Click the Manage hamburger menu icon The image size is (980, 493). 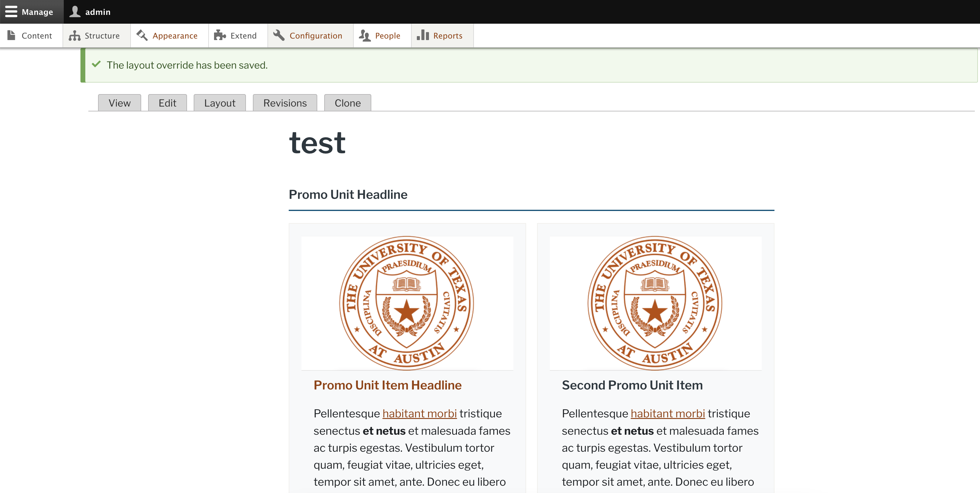[x=11, y=12]
